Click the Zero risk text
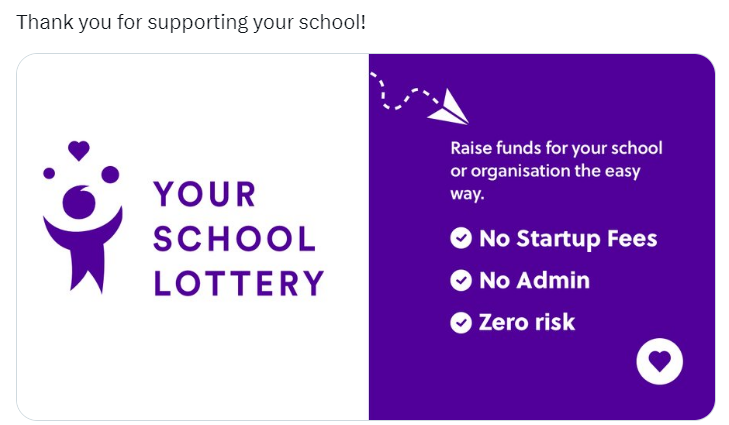 (527, 322)
